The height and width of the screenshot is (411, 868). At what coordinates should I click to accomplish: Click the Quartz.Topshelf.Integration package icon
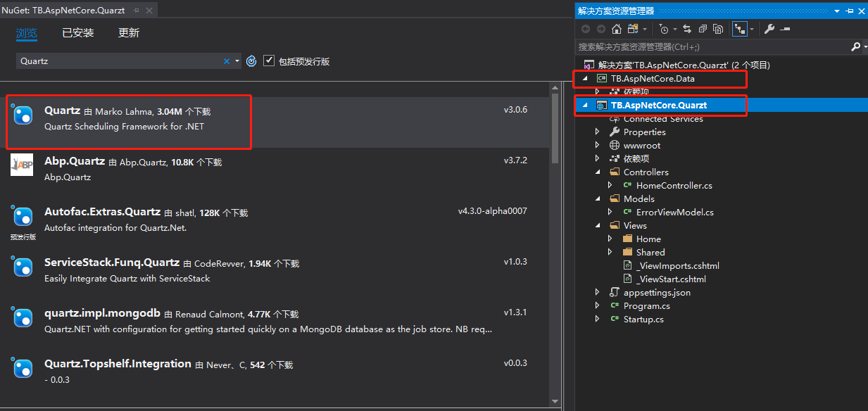[23, 368]
